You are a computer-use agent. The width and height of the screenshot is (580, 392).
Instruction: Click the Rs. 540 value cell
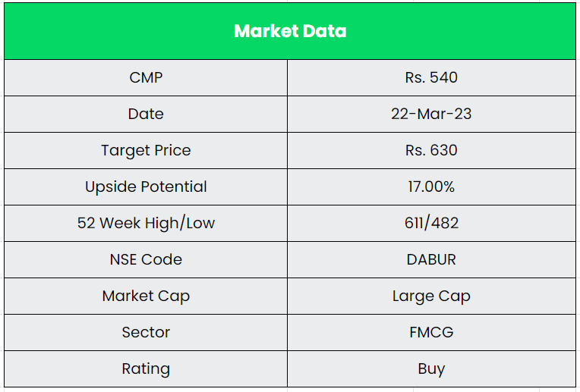(x=431, y=77)
